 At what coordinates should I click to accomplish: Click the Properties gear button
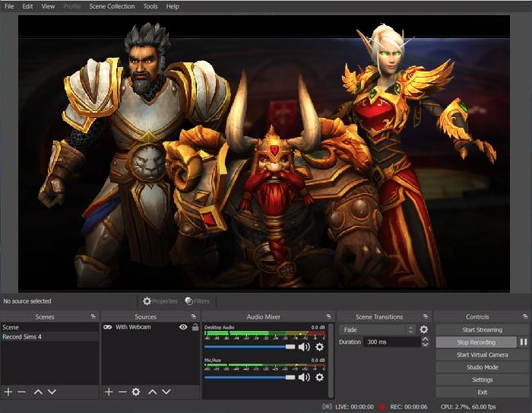coord(160,301)
